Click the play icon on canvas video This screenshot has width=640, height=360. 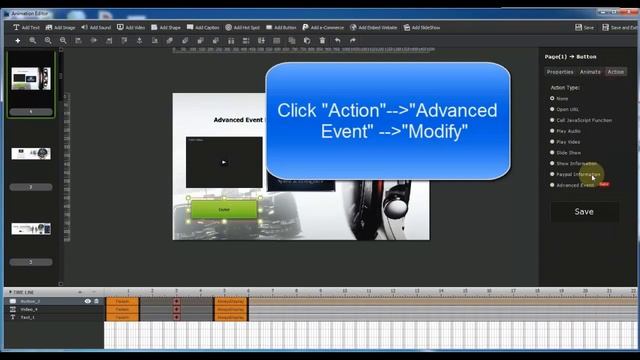224,162
